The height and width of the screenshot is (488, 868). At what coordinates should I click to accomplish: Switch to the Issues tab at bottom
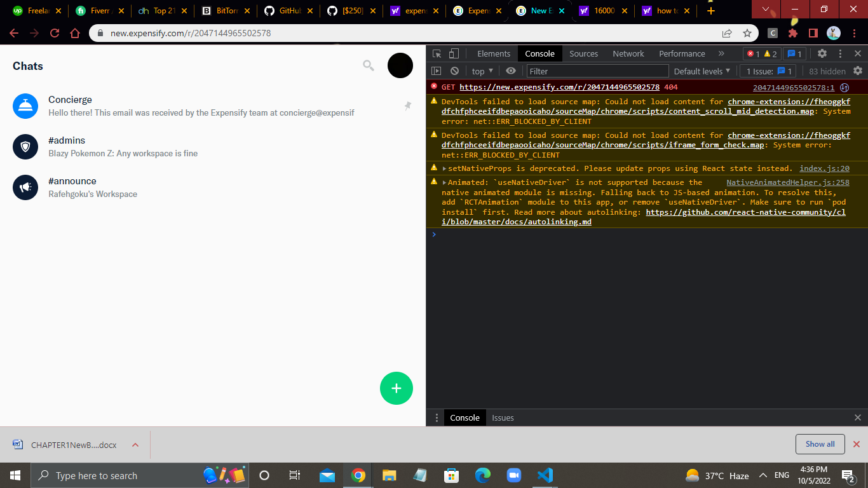503,417
